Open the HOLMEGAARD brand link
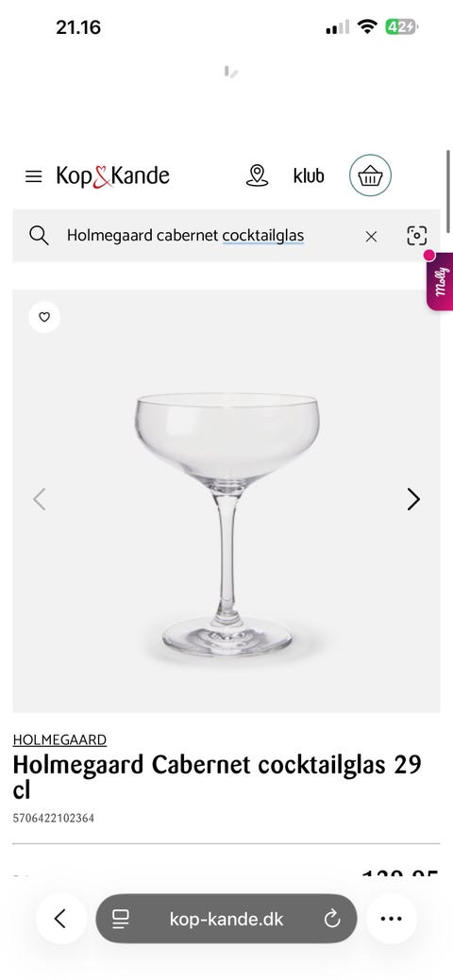453x980 pixels. pos(59,740)
